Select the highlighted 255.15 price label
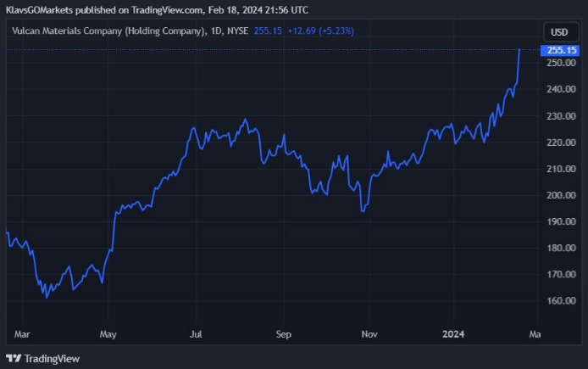The height and width of the screenshot is (369, 588). click(x=560, y=50)
